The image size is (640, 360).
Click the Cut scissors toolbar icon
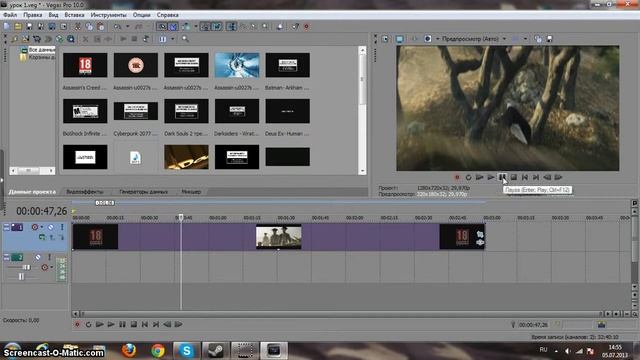click(x=78, y=27)
